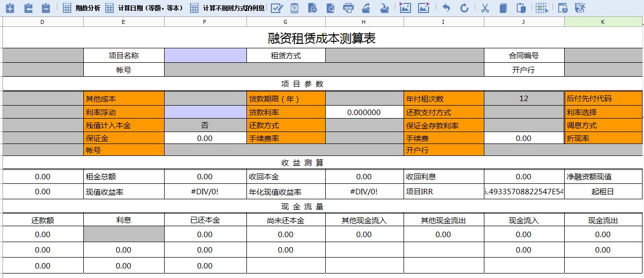Select column K header
644x278 pixels.
pyautogui.click(x=603, y=22)
